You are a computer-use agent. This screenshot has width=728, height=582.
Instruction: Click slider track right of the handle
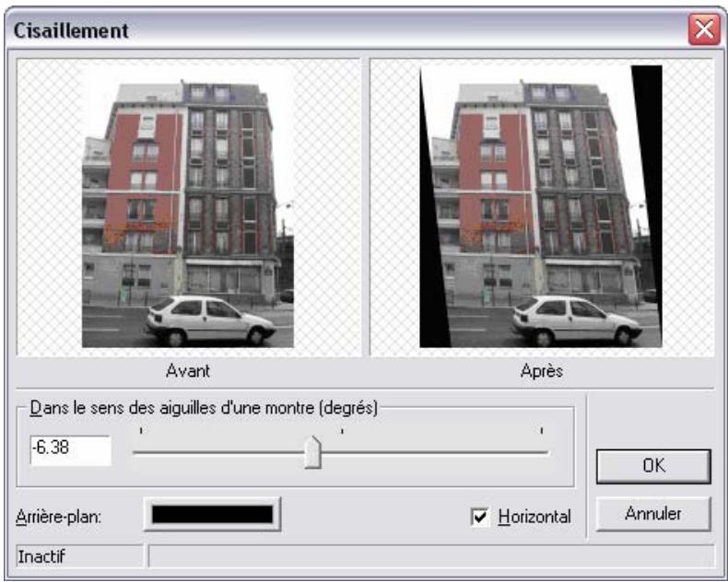tap(433, 452)
